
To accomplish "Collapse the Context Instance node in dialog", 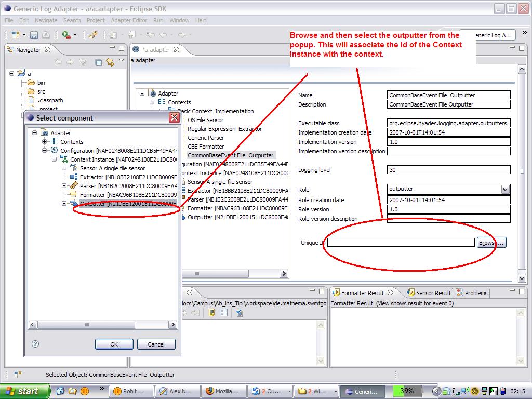I will point(55,159).
